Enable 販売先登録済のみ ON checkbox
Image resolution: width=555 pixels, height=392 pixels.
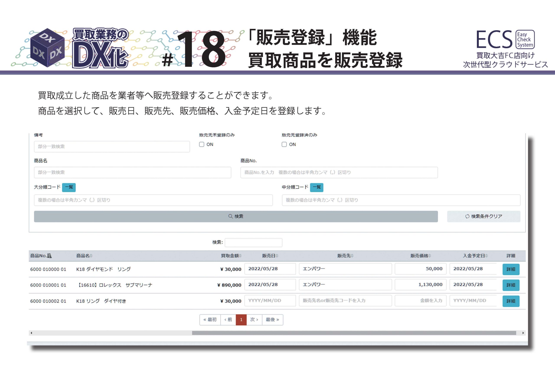284,144
